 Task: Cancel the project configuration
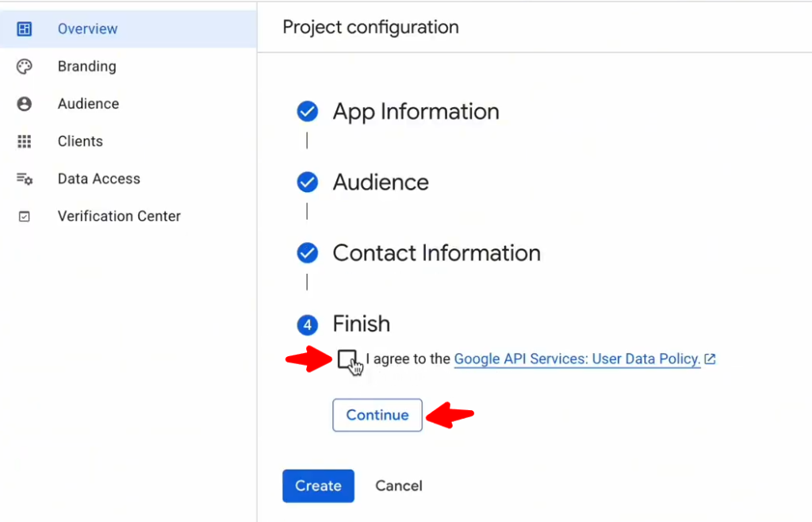pyautogui.click(x=398, y=486)
